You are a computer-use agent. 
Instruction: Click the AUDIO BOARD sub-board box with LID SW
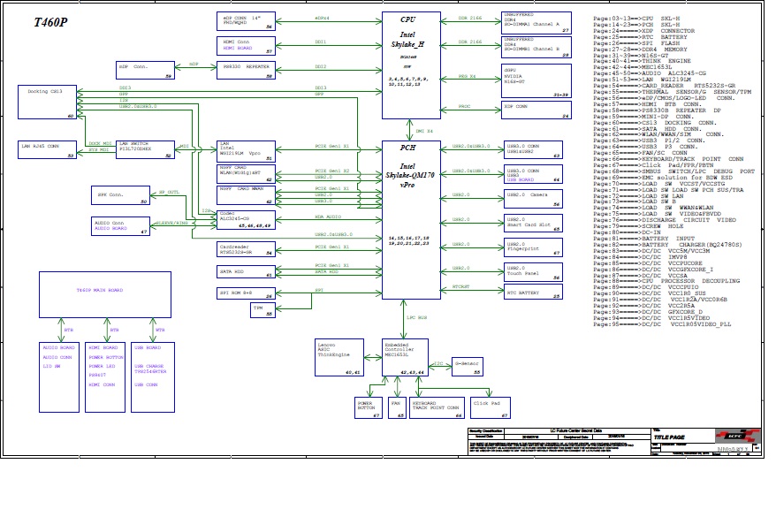pos(59,377)
